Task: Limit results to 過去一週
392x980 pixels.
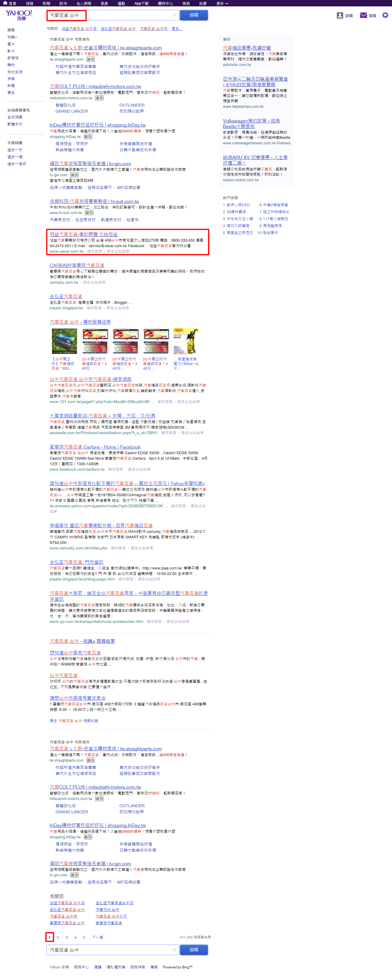Action: pyautogui.click(x=15, y=157)
